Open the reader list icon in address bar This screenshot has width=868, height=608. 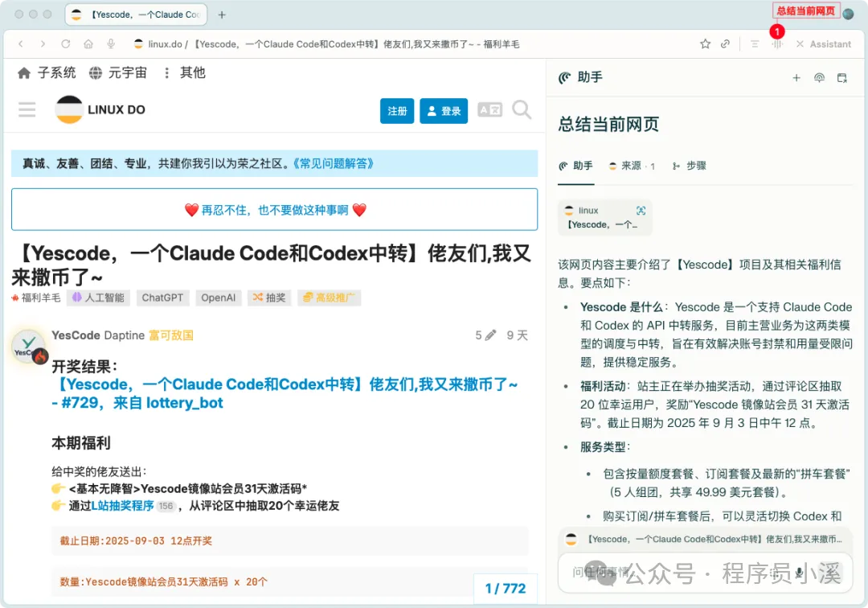click(755, 43)
